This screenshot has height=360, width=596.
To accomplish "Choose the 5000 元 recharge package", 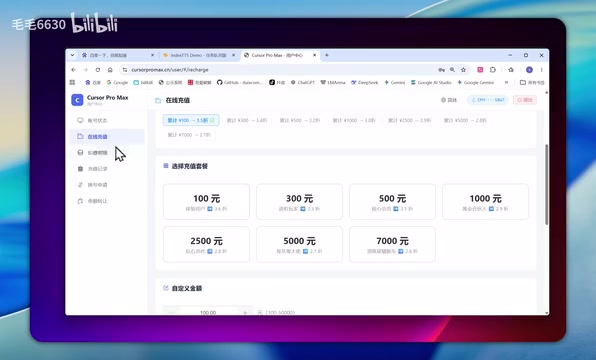I will pos(300,244).
